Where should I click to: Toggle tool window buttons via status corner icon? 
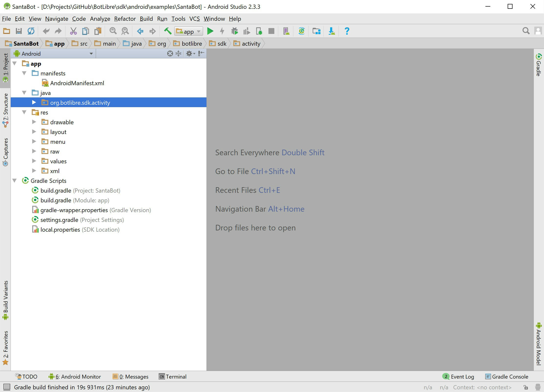click(7, 387)
